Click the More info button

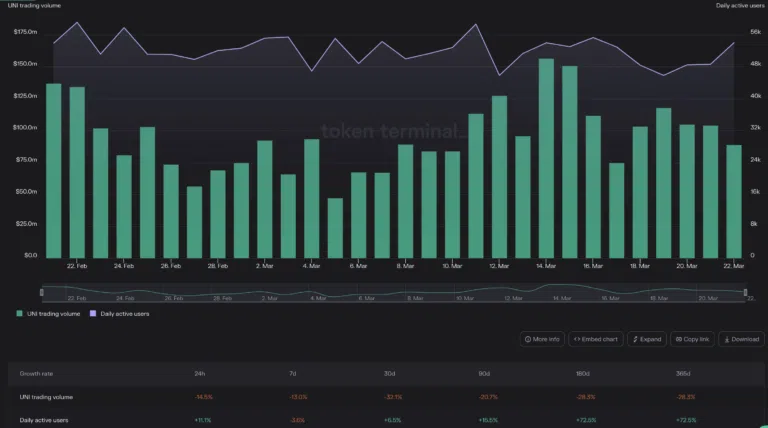(x=542, y=339)
